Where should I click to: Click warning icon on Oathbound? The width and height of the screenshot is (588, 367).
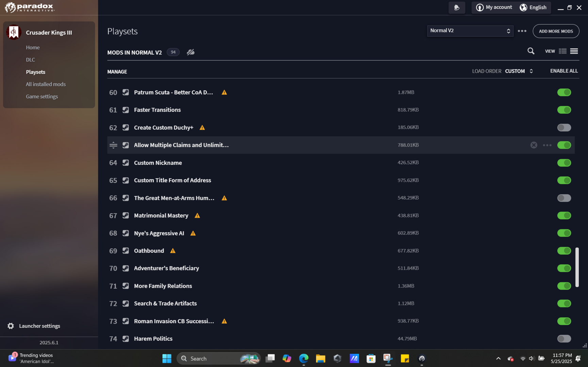click(x=173, y=251)
